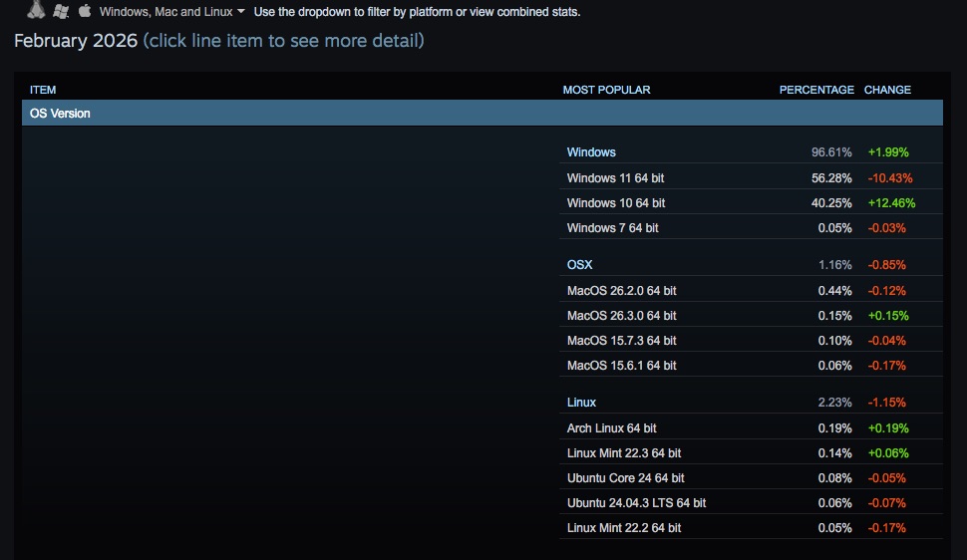This screenshot has height=560, width=967.
Task: Click the Linux penguin platform icon
Action: pyautogui.click(x=37, y=11)
